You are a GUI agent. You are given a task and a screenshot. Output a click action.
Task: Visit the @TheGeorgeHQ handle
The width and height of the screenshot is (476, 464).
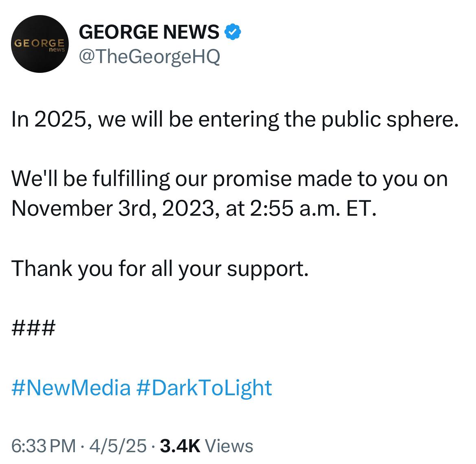[x=149, y=57]
